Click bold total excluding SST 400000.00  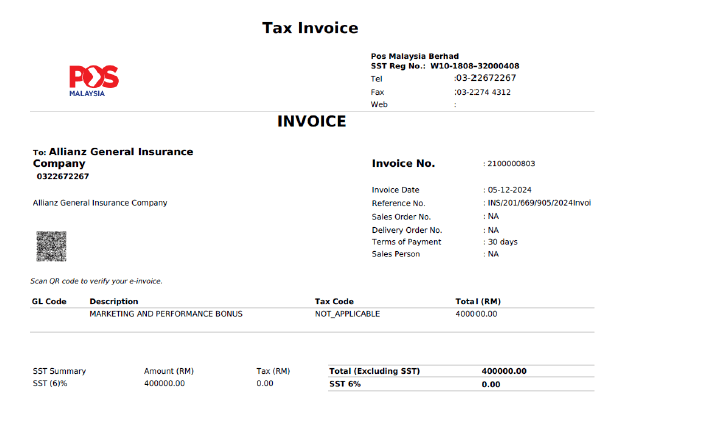click(504, 371)
